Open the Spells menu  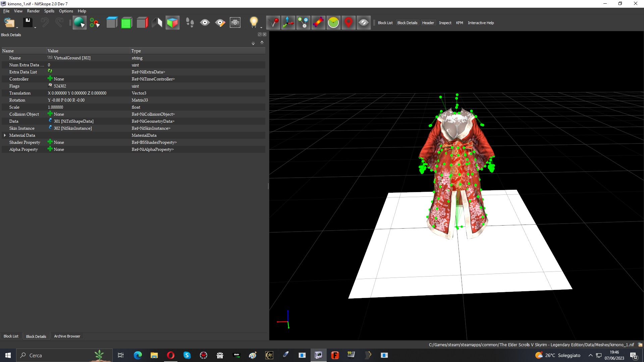click(x=49, y=11)
